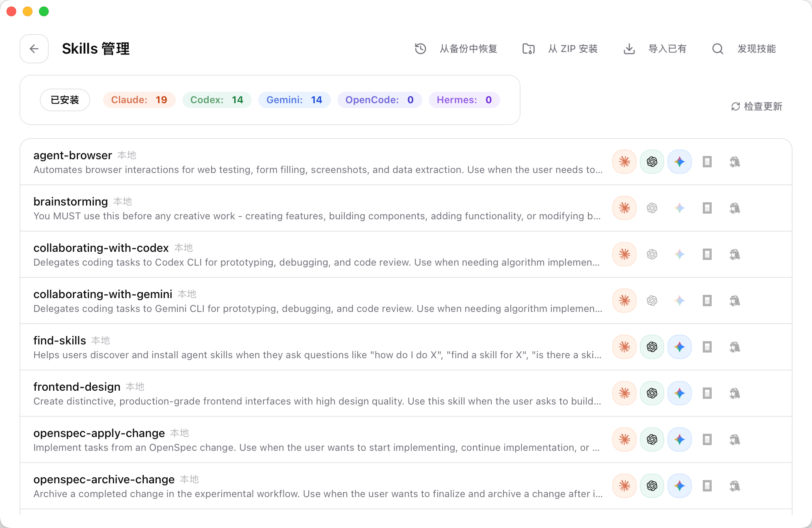Screen dimensions: 812x528
Task: Toggle Codex icon on openspec-apply-change row
Action: coord(652,439)
